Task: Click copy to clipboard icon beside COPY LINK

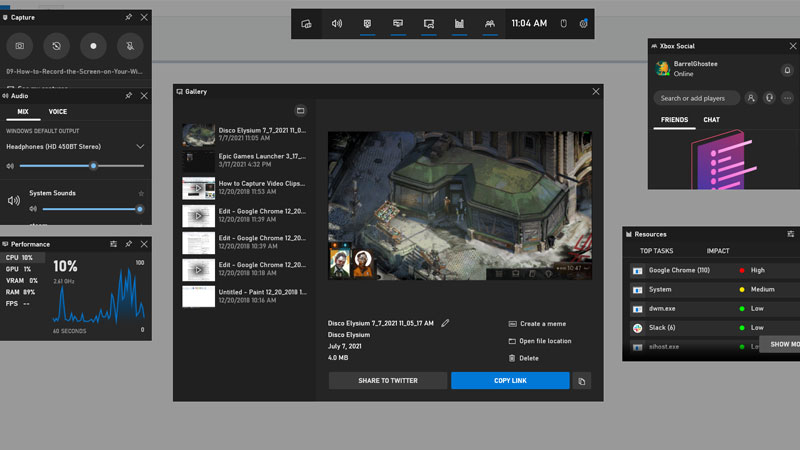Action: click(x=582, y=381)
